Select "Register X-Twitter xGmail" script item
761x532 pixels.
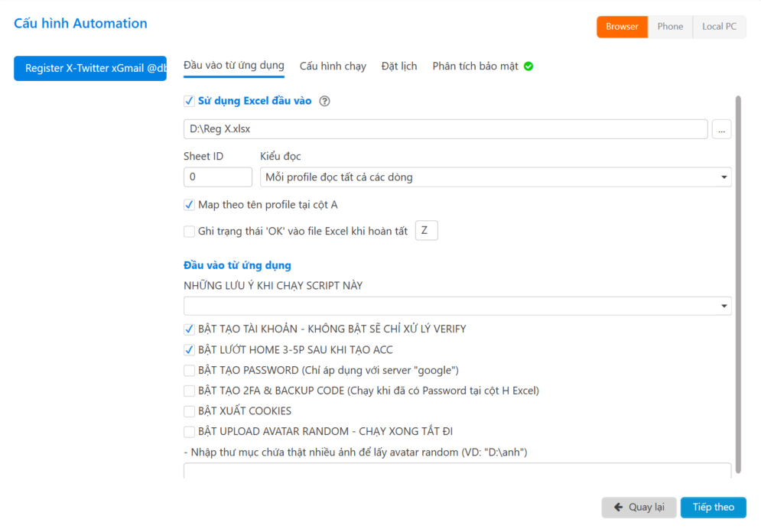click(x=90, y=68)
